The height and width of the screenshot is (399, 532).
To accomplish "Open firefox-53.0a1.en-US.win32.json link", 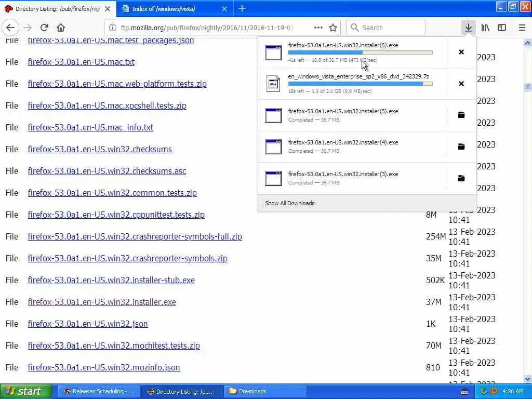I will 87,324.
